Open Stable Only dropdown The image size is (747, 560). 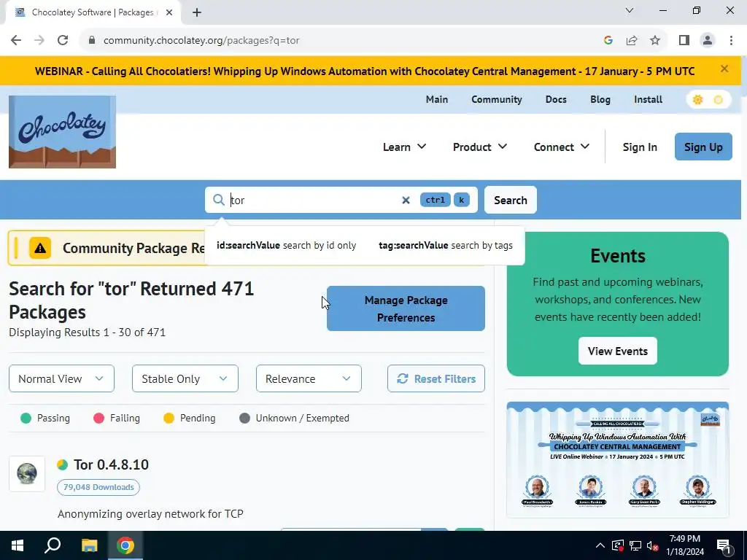pyautogui.click(x=185, y=378)
